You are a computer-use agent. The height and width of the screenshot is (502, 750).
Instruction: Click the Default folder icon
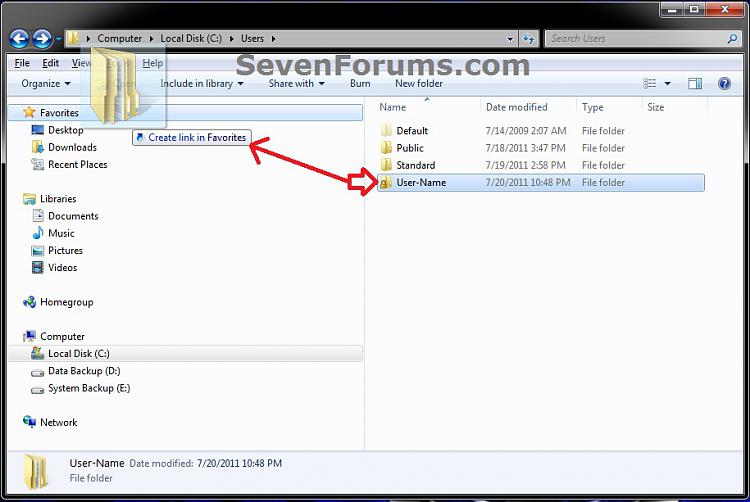click(x=386, y=131)
